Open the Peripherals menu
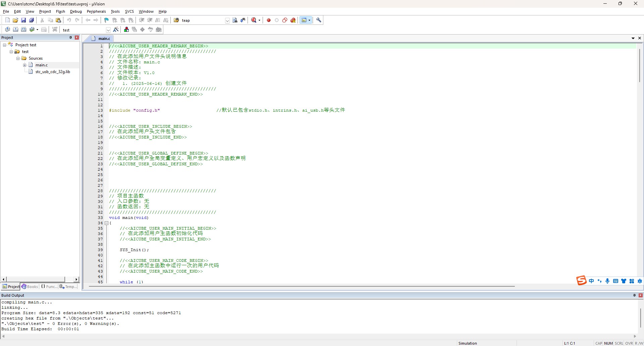This screenshot has width=644, height=346. (96, 11)
